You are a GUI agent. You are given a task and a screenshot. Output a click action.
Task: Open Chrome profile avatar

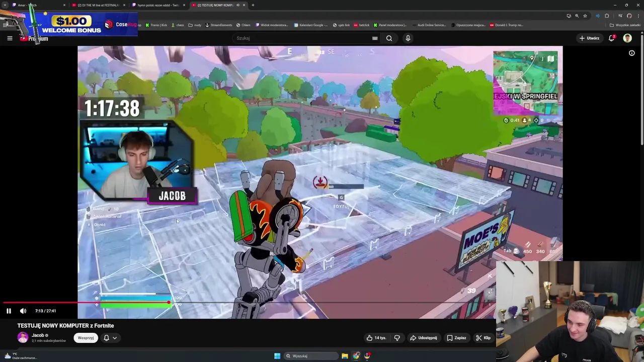629,16
